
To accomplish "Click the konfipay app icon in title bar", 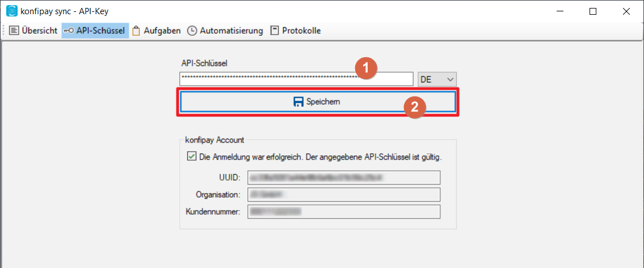I will coord(11,11).
